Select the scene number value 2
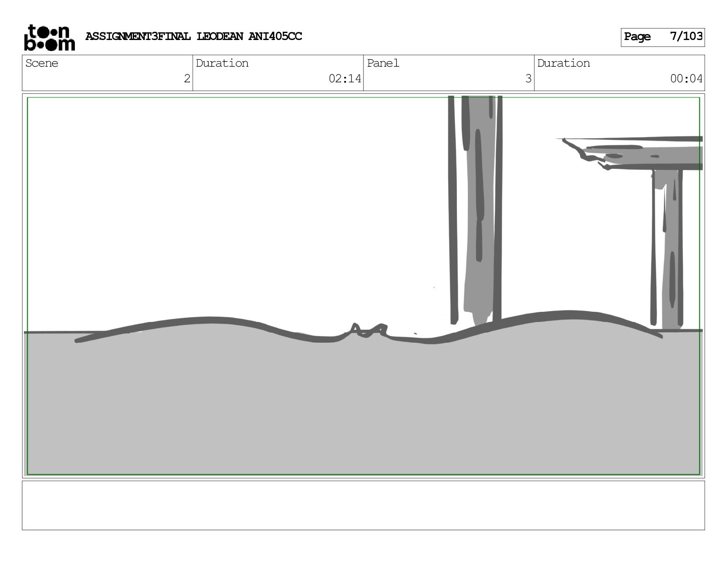Viewport: 728px width, 563px height. pyautogui.click(x=187, y=79)
